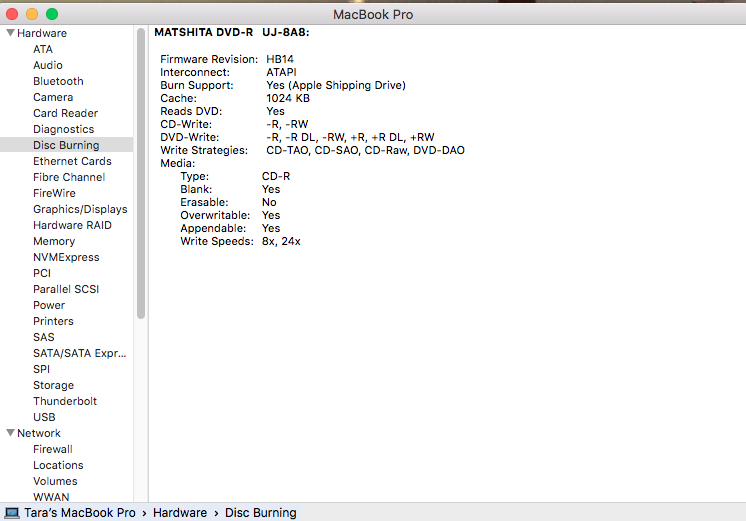Image resolution: width=746 pixels, height=521 pixels.
Task: Click Hardware in the bottom path bar
Action: (x=180, y=513)
